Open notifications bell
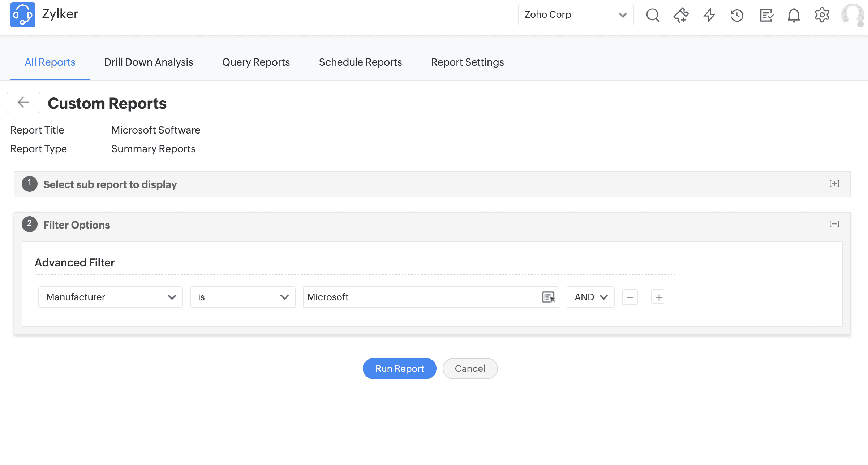The image size is (868, 465). click(x=794, y=15)
